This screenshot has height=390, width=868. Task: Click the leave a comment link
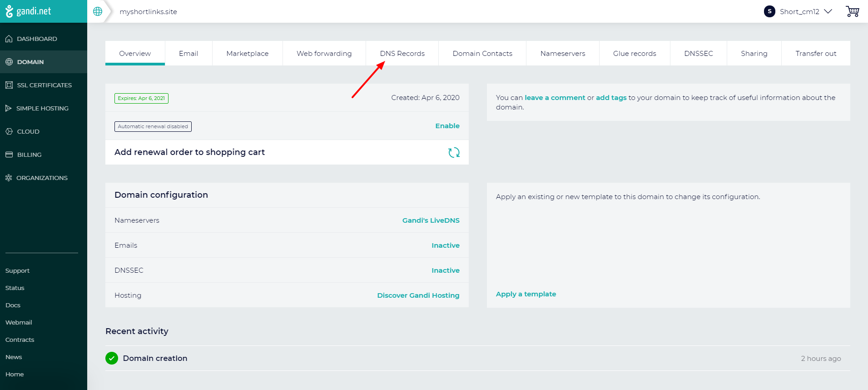click(555, 98)
